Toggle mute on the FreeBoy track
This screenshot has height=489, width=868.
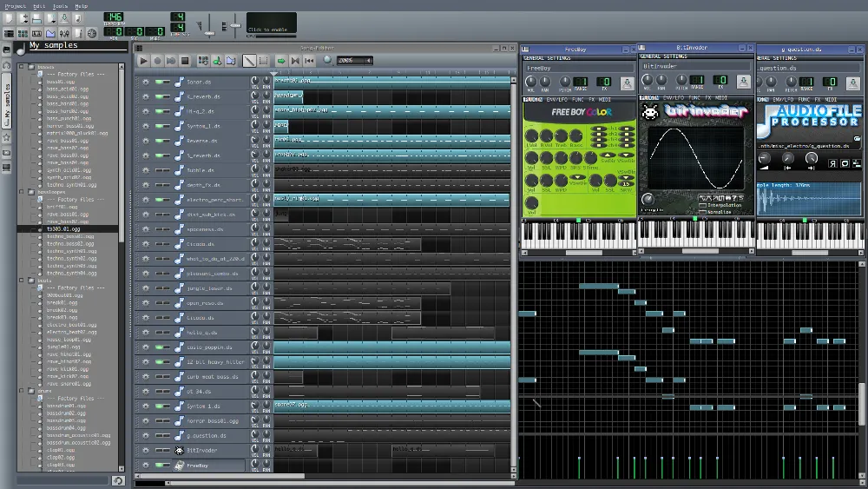point(159,466)
